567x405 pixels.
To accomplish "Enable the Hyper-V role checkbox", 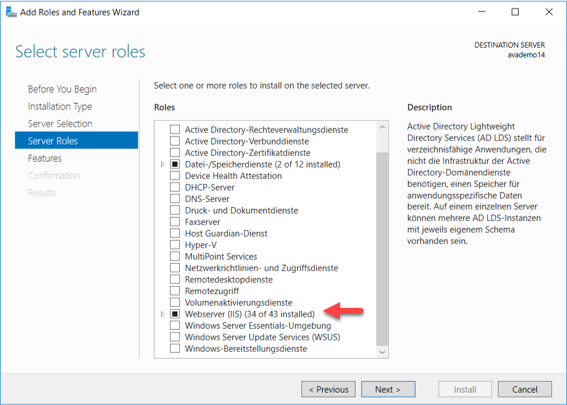I will (175, 245).
